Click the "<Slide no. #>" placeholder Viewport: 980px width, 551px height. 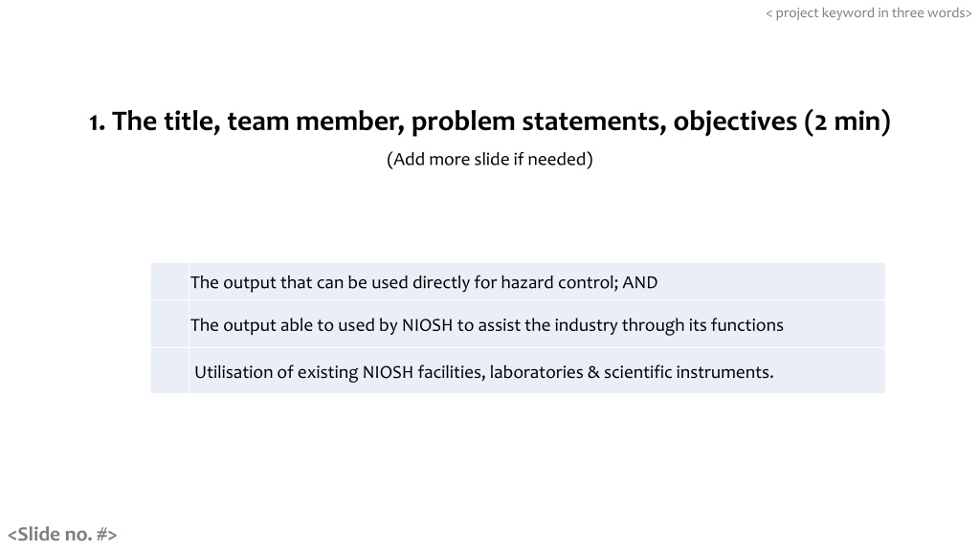62,534
